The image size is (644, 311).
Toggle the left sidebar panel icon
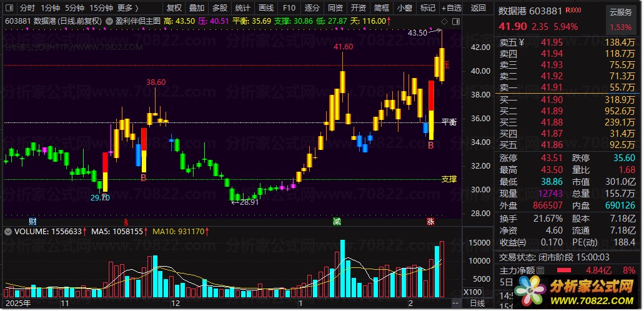coord(10,7)
